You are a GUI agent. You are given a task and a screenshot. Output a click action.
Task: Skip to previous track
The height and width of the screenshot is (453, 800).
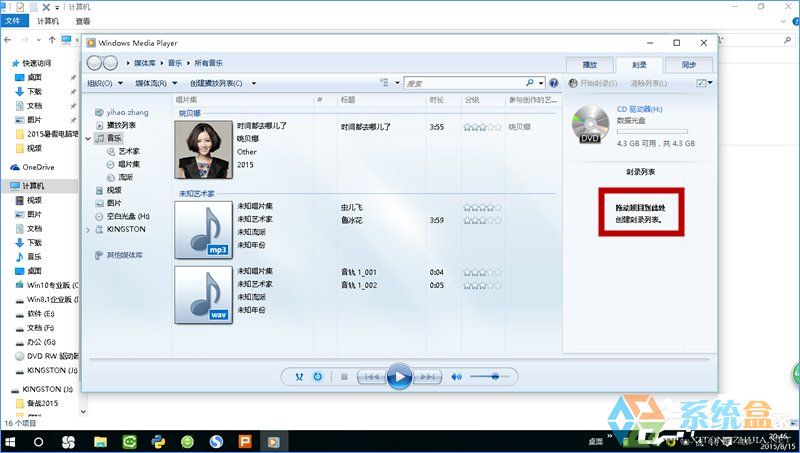371,377
